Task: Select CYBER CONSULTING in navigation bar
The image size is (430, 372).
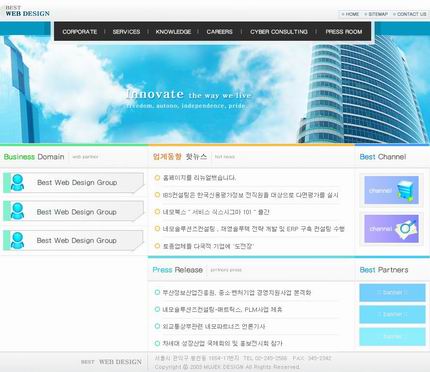Action: (x=279, y=32)
